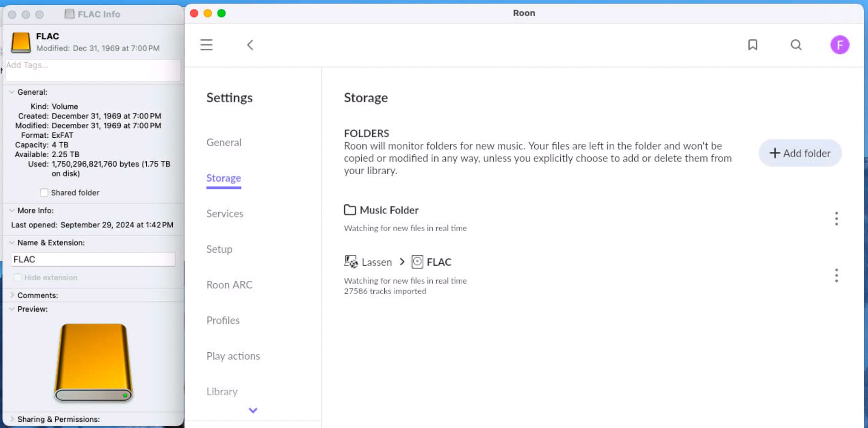The width and height of the screenshot is (868, 428).
Task: Click the "Kind: Volume" value
Action: click(x=65, y=107)
